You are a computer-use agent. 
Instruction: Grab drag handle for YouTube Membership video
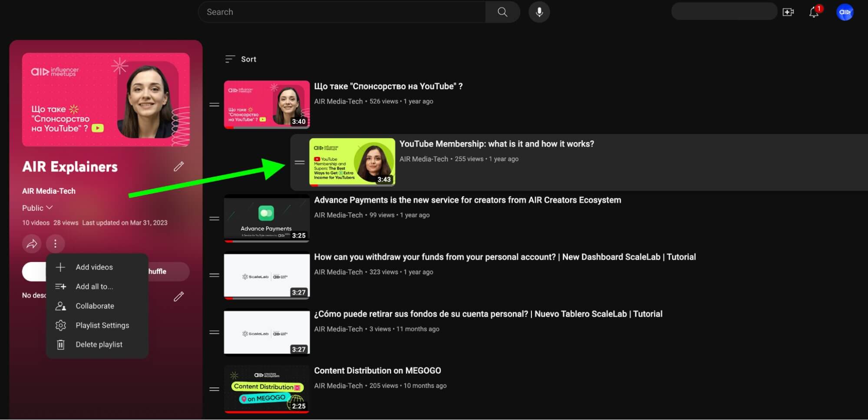pyautogui.click(x=300, y=162)
